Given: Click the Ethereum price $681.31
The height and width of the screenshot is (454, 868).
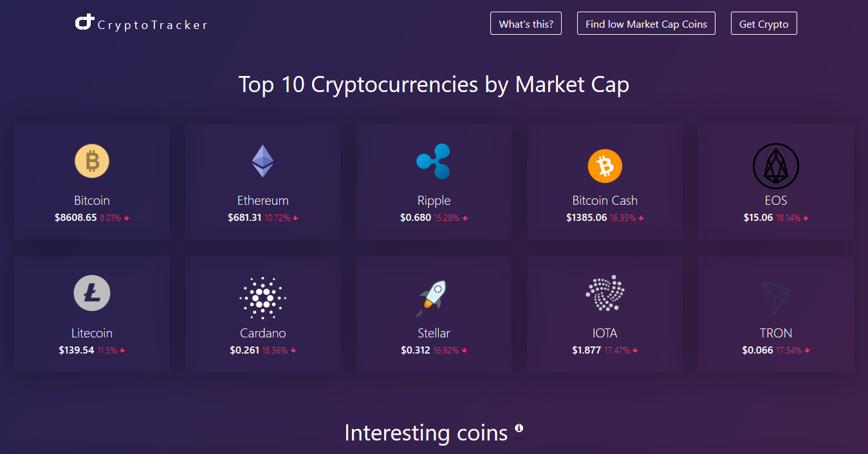Looking at the screenshot, I should click(x=245, y=218).
